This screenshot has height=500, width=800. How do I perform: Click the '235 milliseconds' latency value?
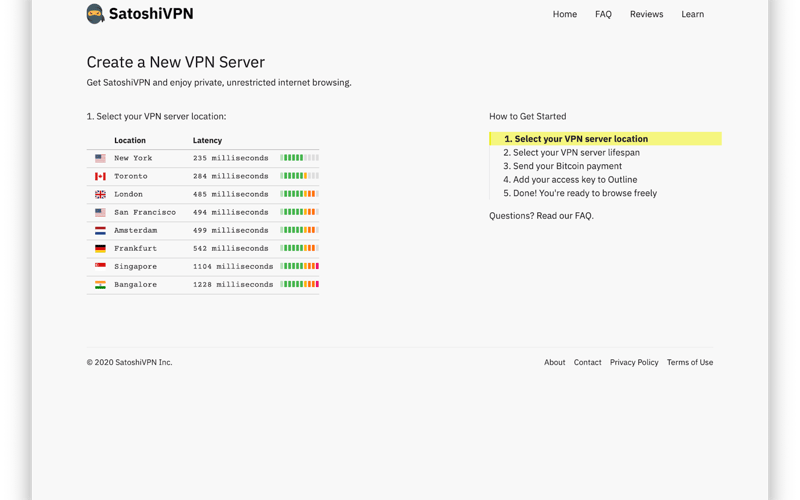tap(231, 158)
